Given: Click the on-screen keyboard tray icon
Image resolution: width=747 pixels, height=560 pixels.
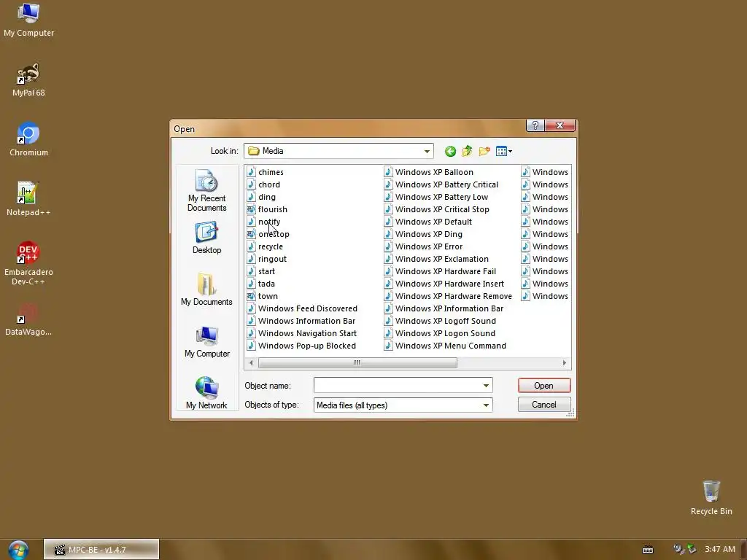Looking at the screenshot, I should [648, 550].
